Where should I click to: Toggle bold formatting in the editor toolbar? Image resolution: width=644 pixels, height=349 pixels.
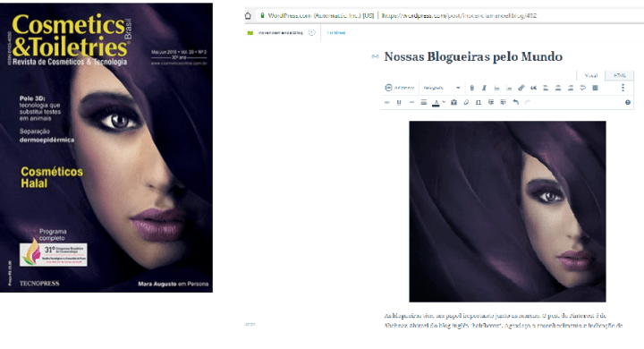(472, 88)
